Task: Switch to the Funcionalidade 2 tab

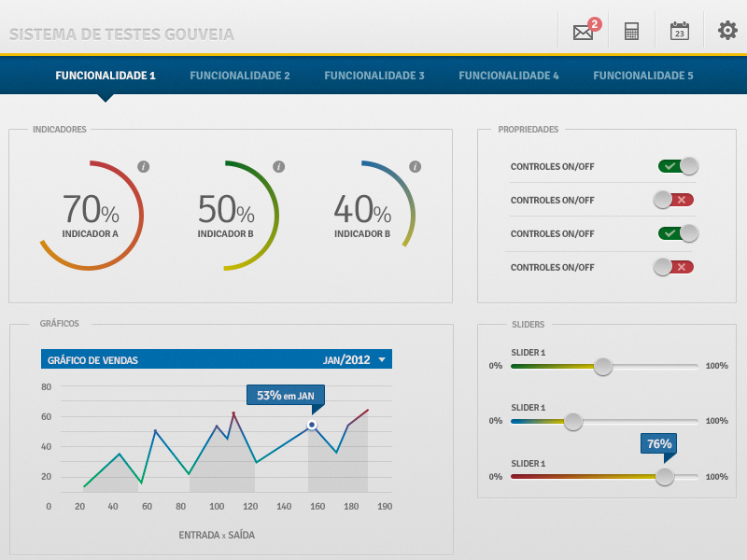Action: pyautogui.click(x=239, y=75)
